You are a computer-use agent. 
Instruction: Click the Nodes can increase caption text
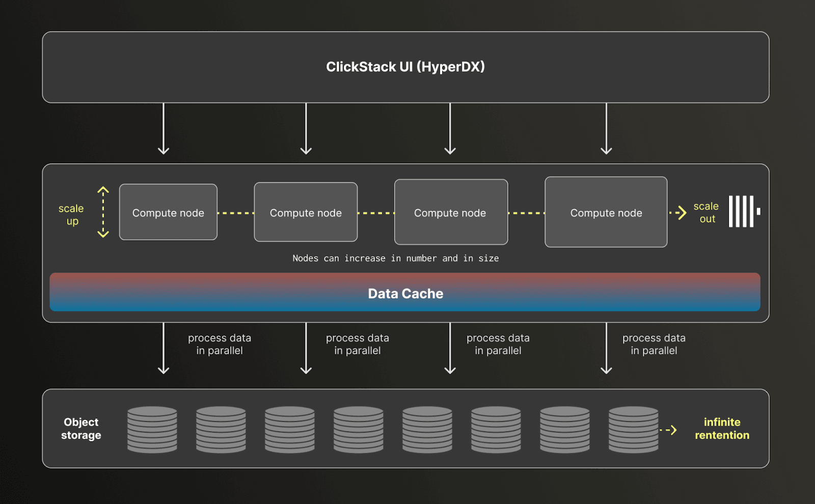(395, 258)
